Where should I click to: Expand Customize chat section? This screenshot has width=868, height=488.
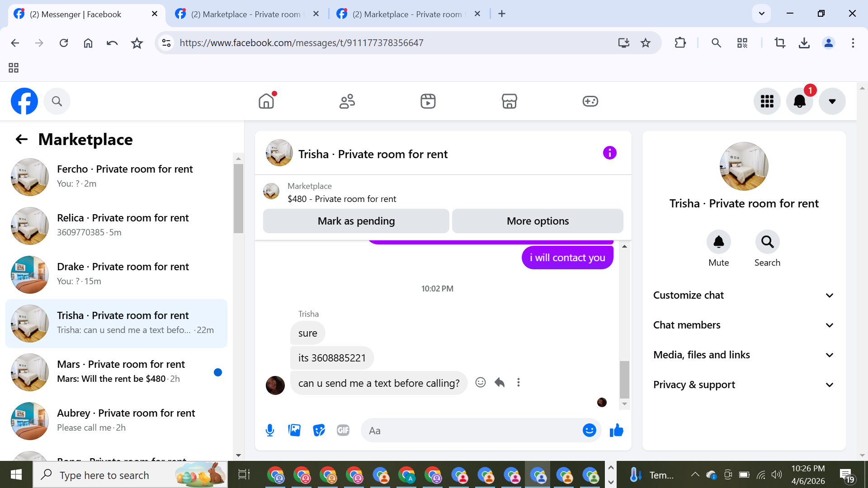coord(744,296)
